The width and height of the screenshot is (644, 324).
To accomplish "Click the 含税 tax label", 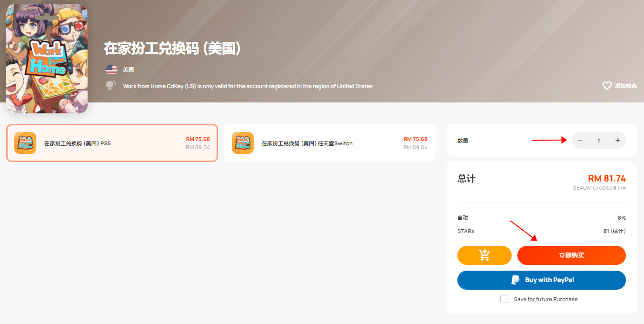I will coord(463,218).
